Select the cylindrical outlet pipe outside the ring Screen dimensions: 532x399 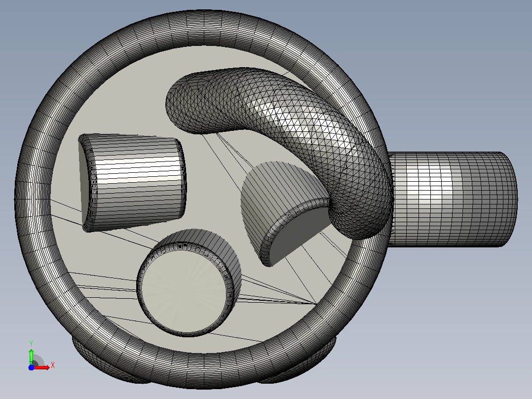coord(453,199)
